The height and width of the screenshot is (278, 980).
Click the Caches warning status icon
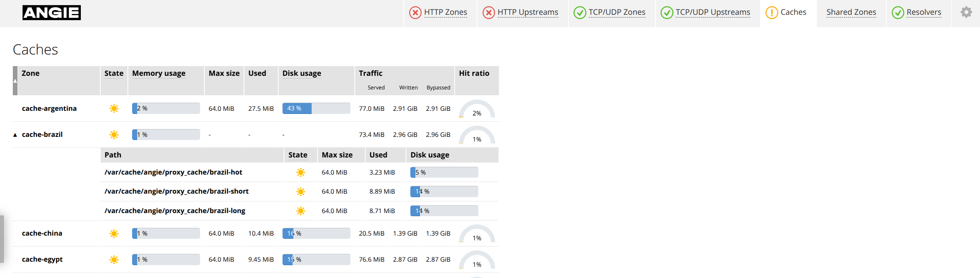pyautogui.click(x=771, y=13)
